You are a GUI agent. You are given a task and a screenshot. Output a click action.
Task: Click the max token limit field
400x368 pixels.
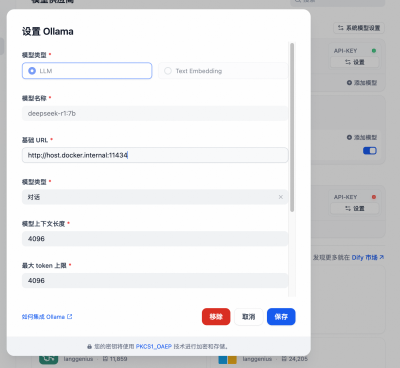pyautogui.click(x=155, y=280)
